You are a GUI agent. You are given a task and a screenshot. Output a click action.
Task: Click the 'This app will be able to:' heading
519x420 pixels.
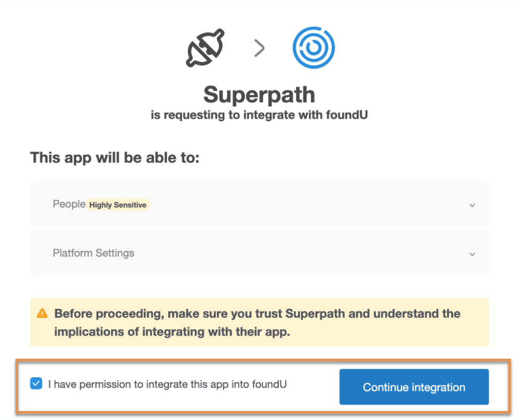114,158
